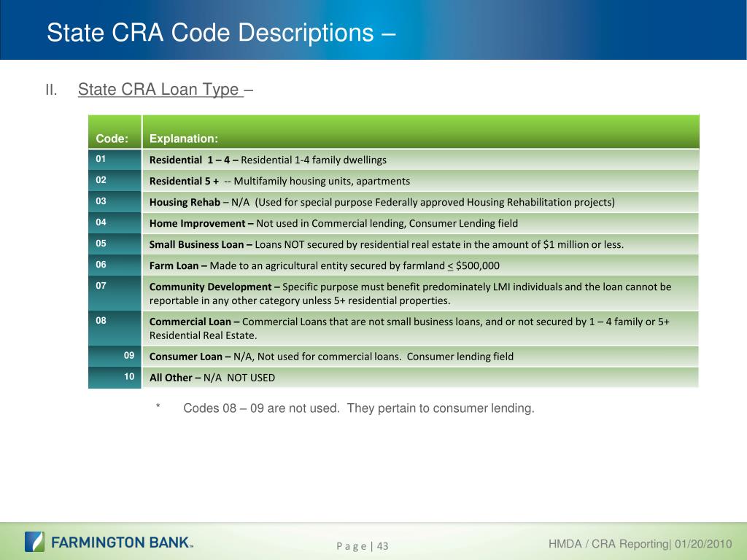Select code cell '07'
The width and height of the screenshot is (747, 560).
coord(115,293)
